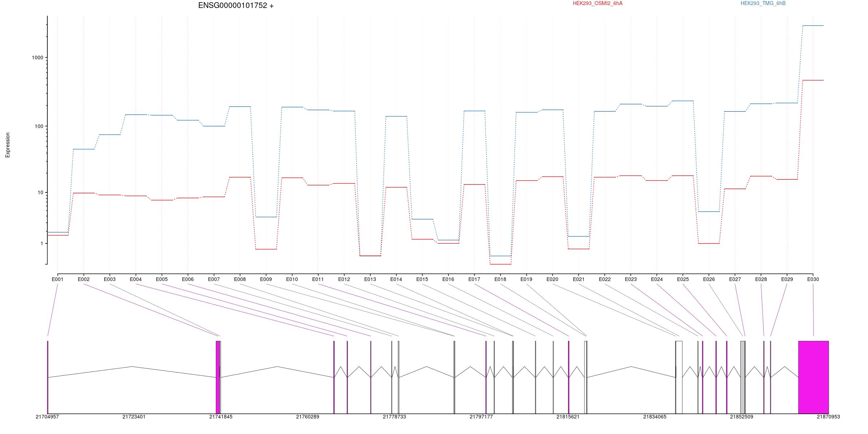Click genomic coordinate 21870953

828,417
